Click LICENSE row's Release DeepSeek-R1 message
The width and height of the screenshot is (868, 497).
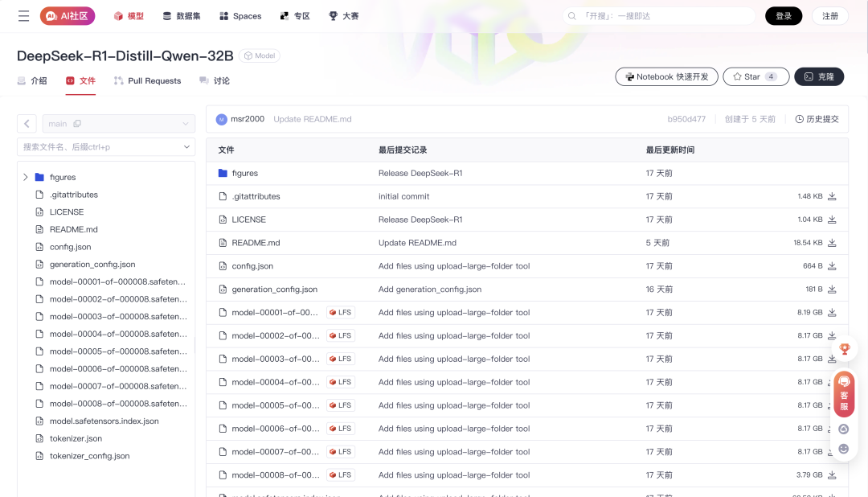(x=420, y=220)
